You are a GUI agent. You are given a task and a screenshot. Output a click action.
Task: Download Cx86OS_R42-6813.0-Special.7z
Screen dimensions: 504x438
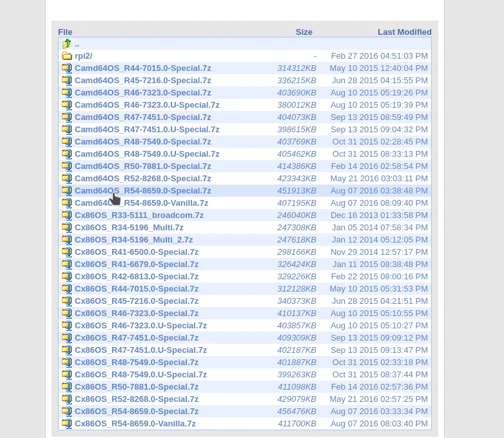click(137, 277)
